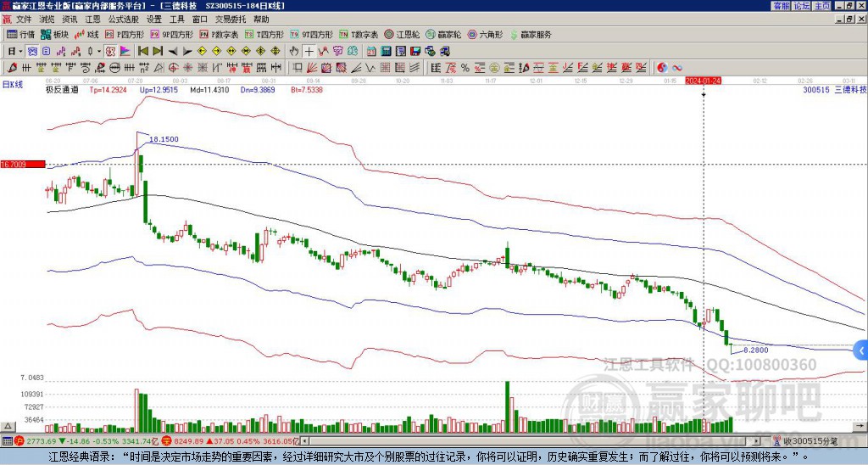Click the 2024-01-24 date marker
Image resolution: width=868 pixels, height=465 pixels.
click(x=703, y=81)
